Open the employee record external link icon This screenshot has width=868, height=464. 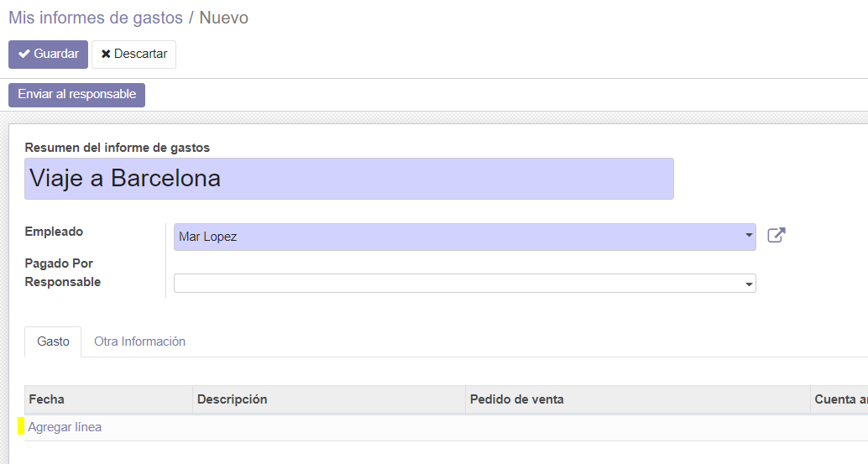pos(776,236)
